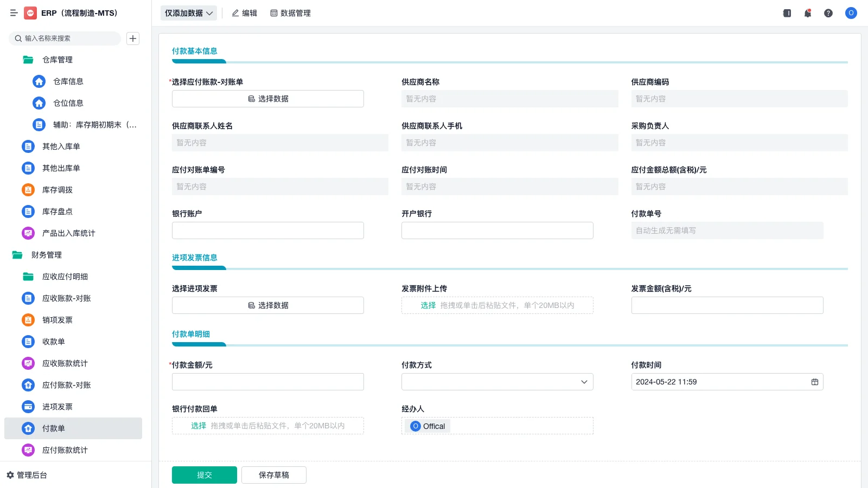Click the orange 销项发票 icon
This screenshot has height=488, width=868.
click(x=28, y=320)
